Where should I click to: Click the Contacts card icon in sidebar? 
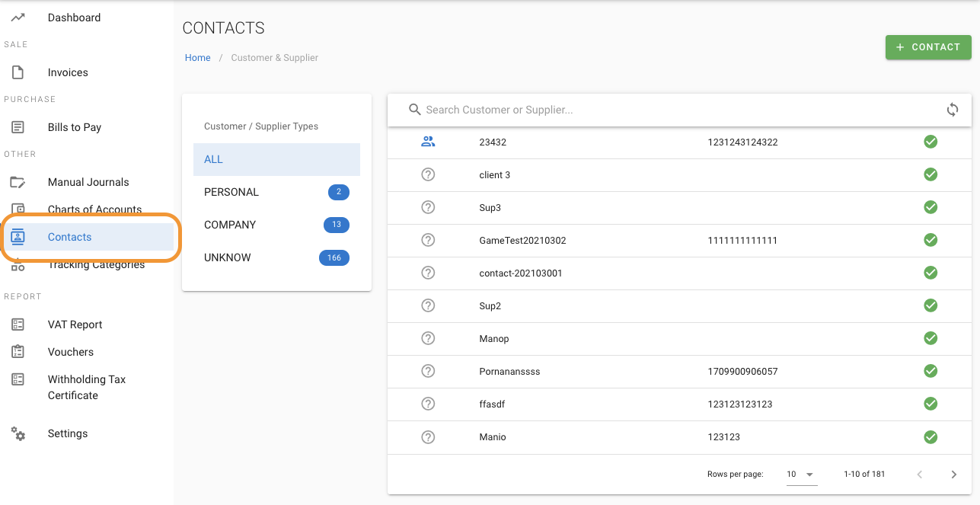click(18, 237)
